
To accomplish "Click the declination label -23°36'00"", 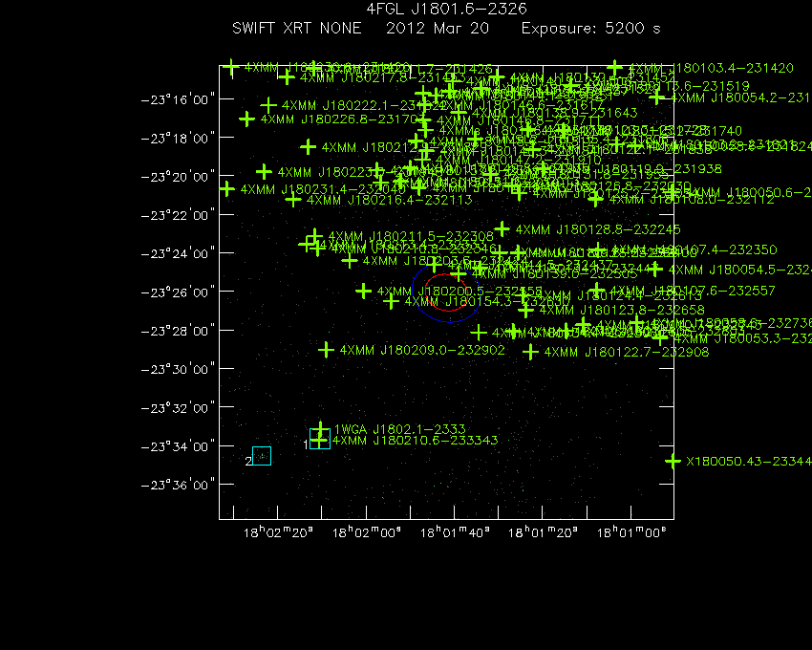I will point(178,485).
